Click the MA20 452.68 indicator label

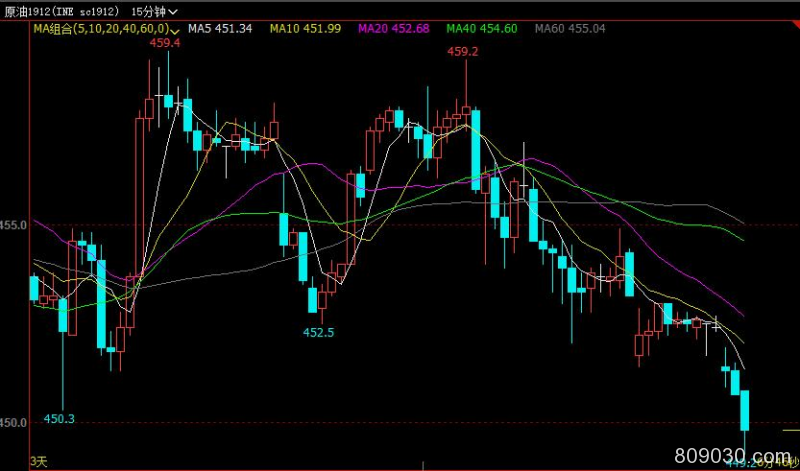click(393, 29)
